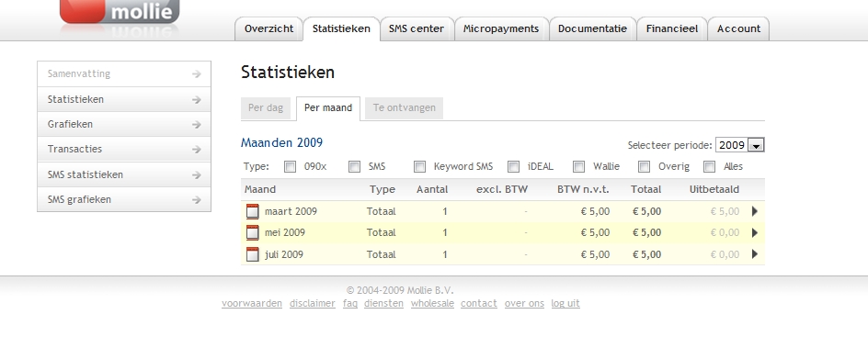This screenshot has width=868, height=348.
Task: Click the BTW n.v.t. column header
Action: pos(583,189)
